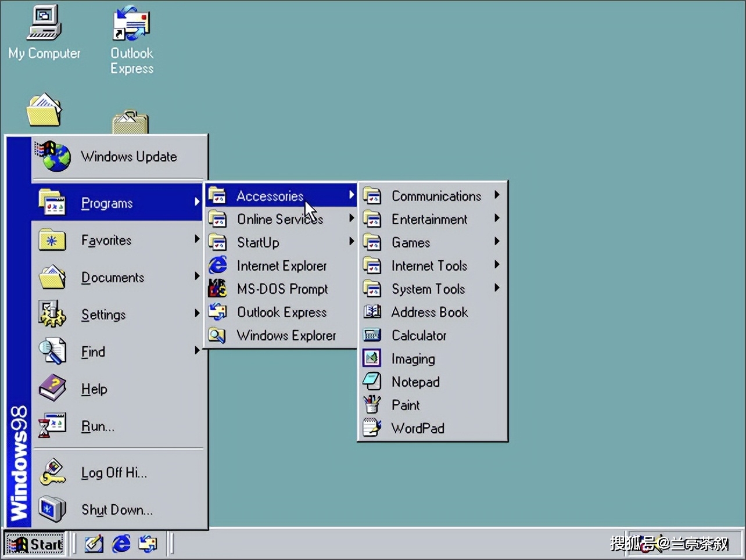Open Internet Tools in Accessories menu

(x=433, y=265)
